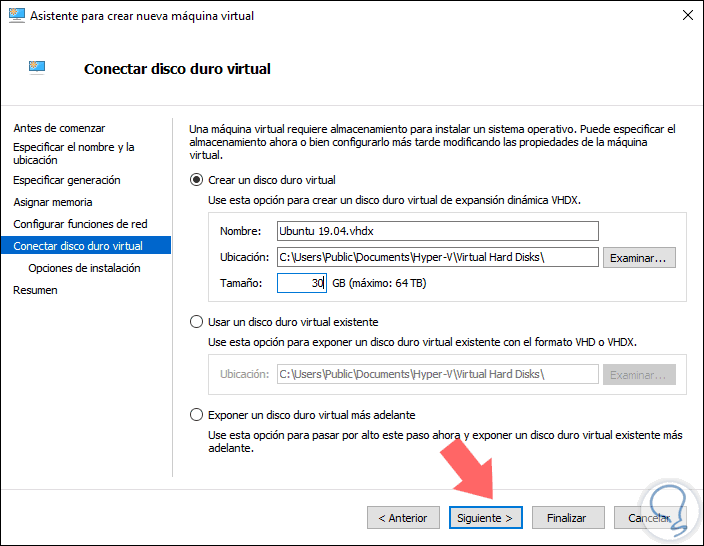Select 'Usar un disco duro virtual existente'
The height and width of the screenshot is (546, 704).
coord(196,322)
